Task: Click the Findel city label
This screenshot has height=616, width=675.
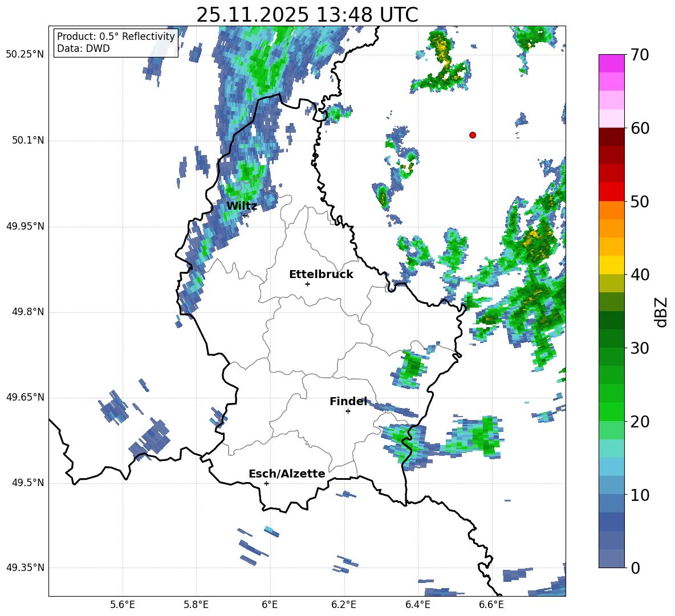Action: 348,401
